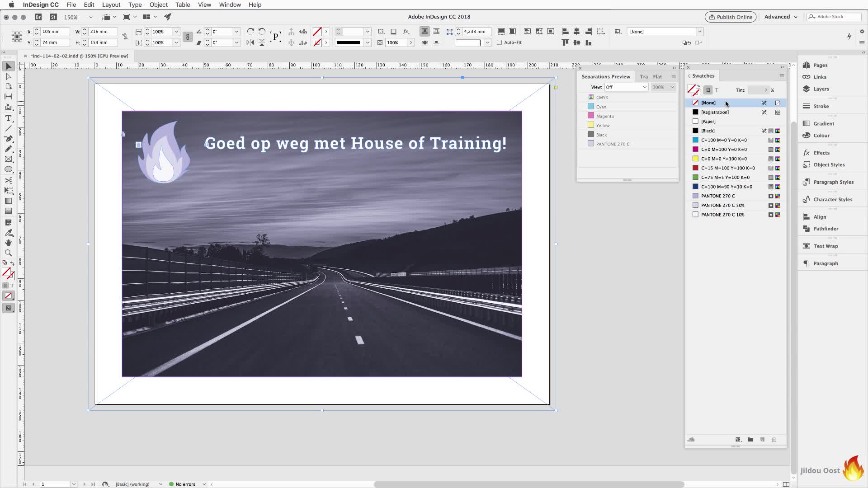
Task: Open the Separations Preview View dropdown
Action: coord(626,87)
